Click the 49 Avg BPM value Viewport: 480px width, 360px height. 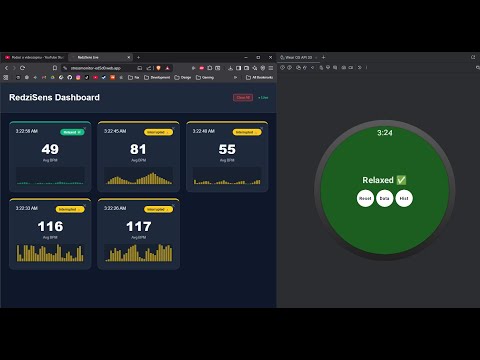(x=50, y=149)
